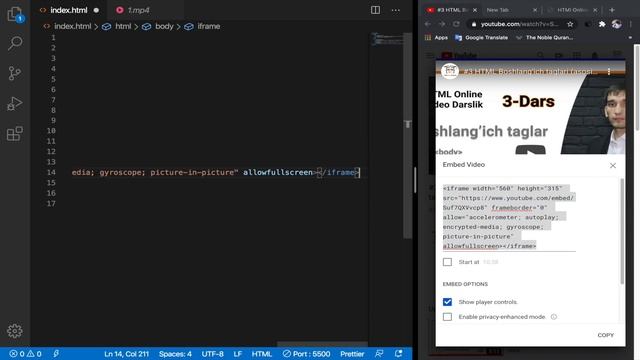Change language mode HTML in status bar
640x360 pixels.
262,354
